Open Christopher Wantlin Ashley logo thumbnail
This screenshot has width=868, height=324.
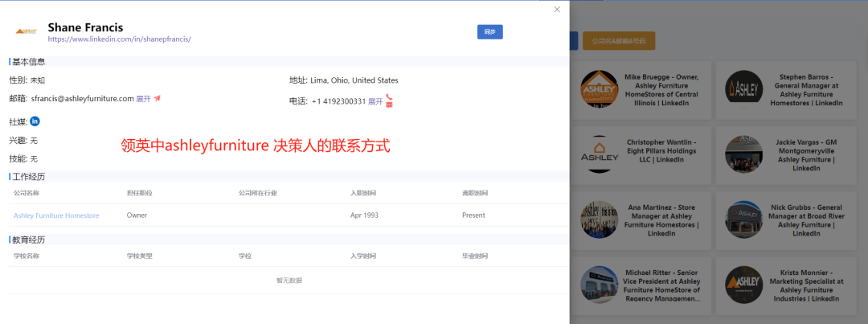[x=599, y=154]
